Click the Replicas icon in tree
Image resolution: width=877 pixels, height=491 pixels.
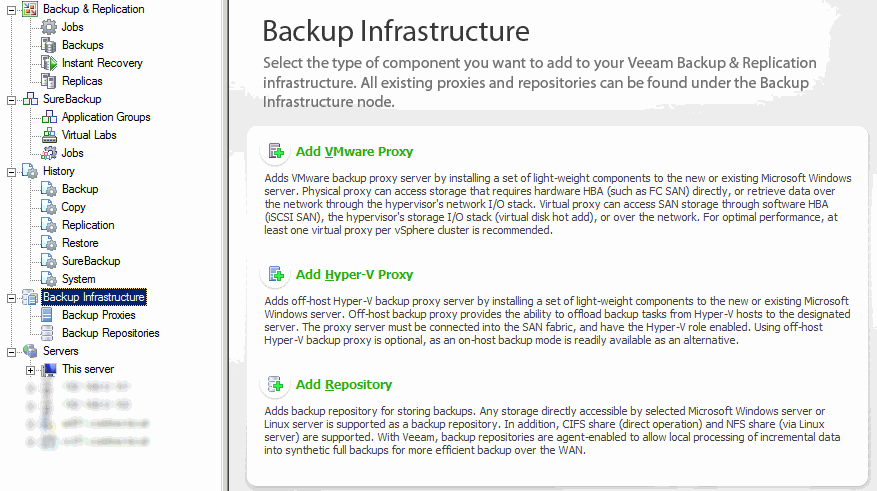point(49,81)
